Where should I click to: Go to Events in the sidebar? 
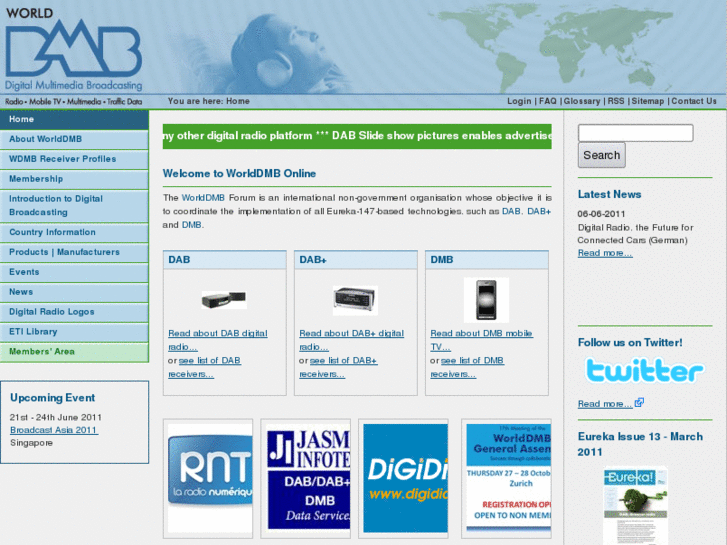pos(74,272)
